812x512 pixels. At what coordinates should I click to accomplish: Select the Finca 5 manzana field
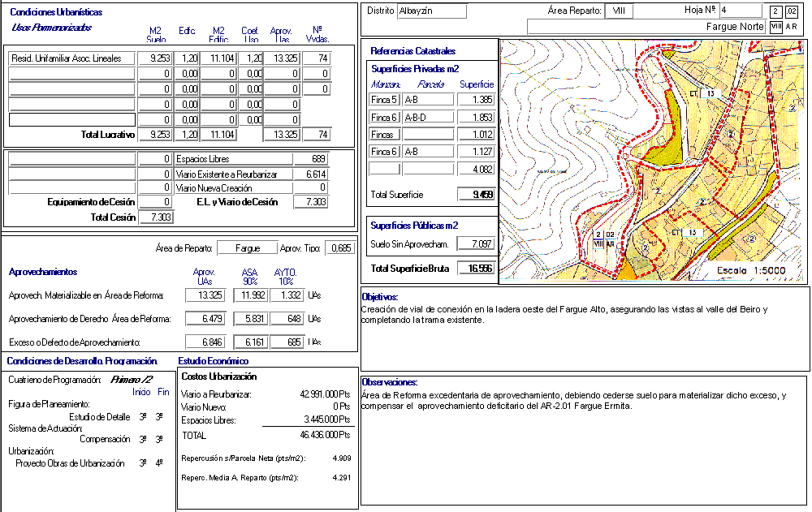coord(384,100)
